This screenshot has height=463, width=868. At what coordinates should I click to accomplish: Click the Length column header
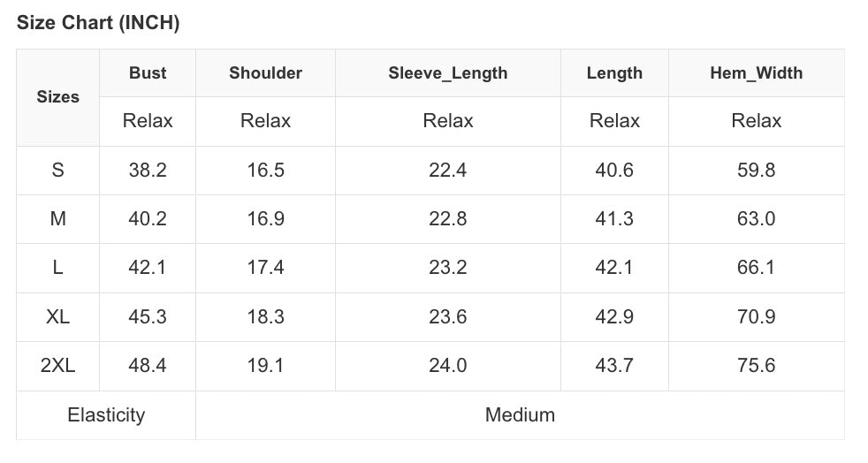click(614, 73)
